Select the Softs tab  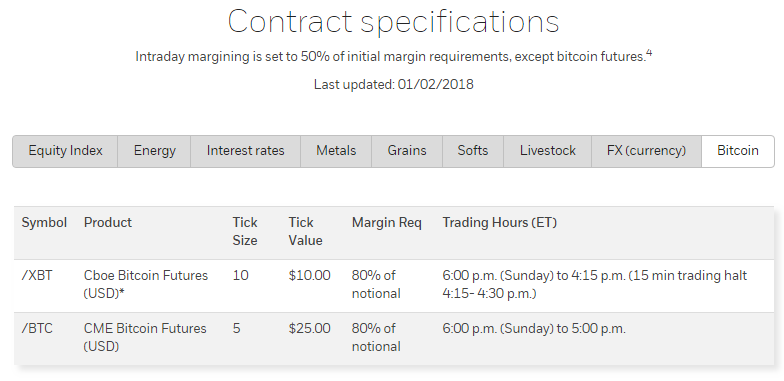click(473, 151)
